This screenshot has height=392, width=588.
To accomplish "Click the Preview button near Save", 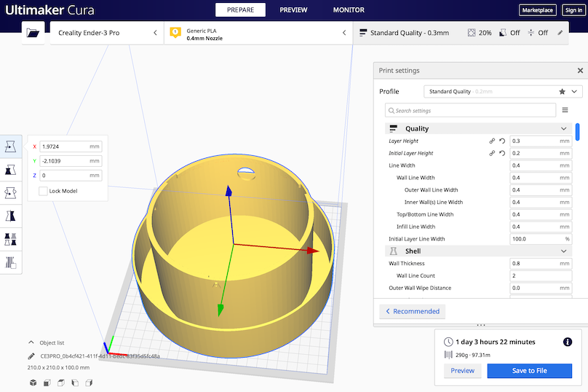I will pyautogui.click(x=462, y=371).
